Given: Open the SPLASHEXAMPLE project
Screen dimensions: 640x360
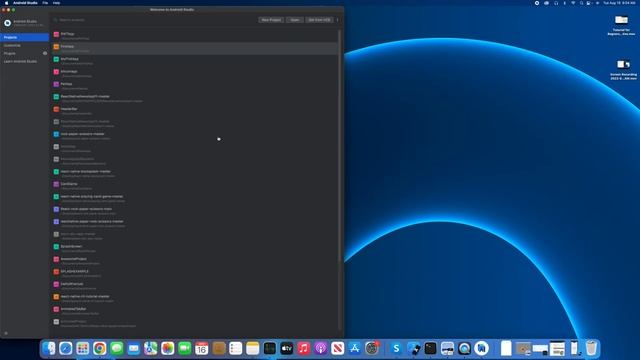Looking at the screenshot, I should [195, 273].
